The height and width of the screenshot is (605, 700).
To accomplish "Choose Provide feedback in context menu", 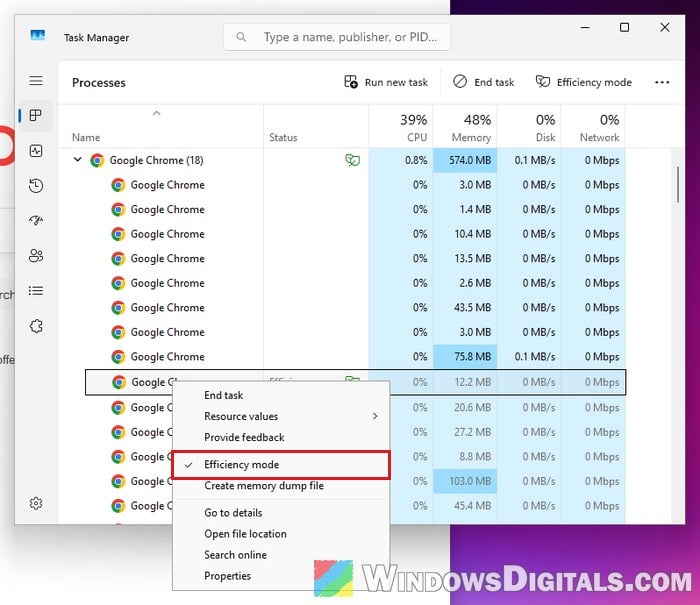I will point(281,437).
